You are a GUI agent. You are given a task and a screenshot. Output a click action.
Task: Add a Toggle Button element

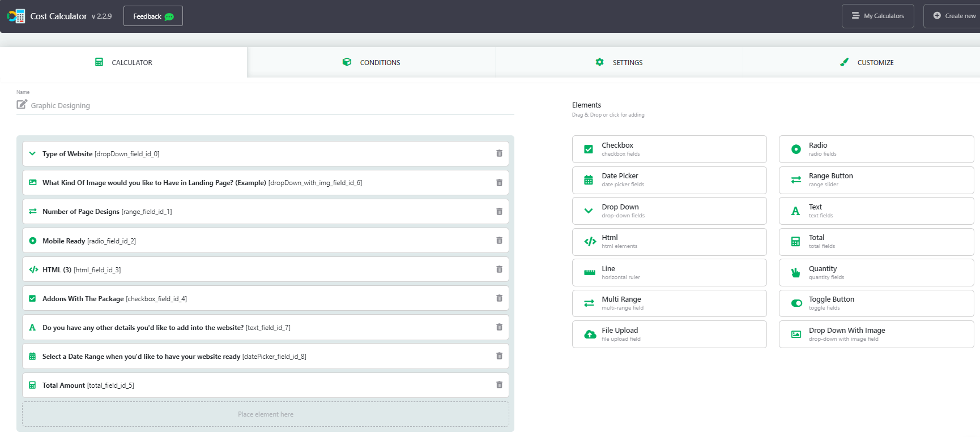point(876,303)
